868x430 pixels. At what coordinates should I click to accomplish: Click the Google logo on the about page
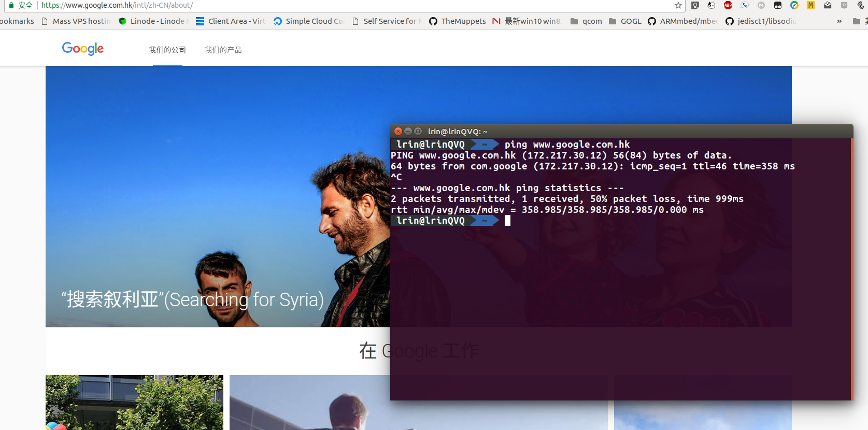[x=83, y=49]
